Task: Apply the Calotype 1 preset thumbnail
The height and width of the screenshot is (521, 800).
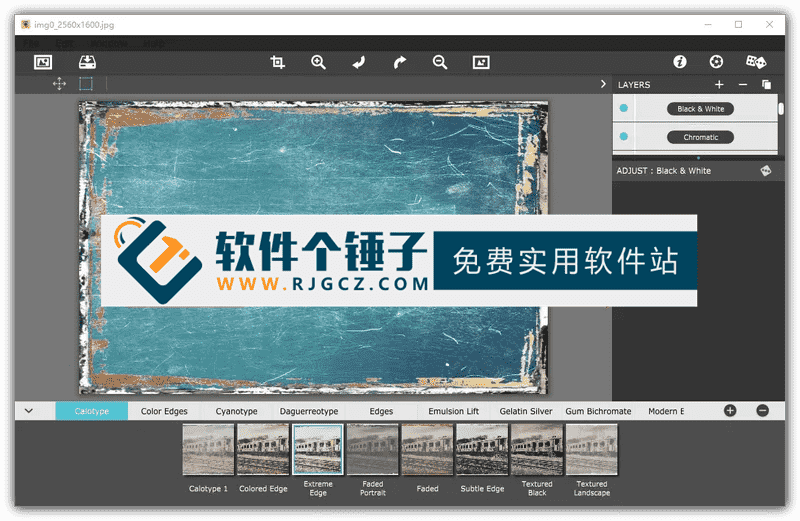Action: 208,449
